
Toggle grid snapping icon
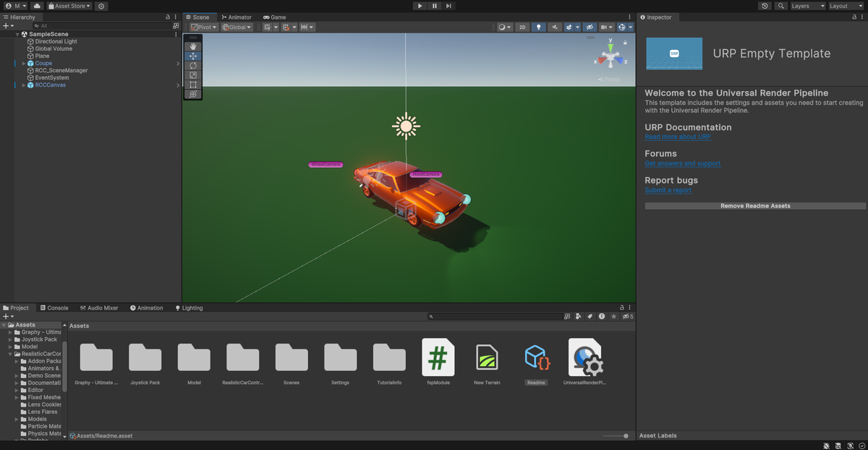[285, 27]
